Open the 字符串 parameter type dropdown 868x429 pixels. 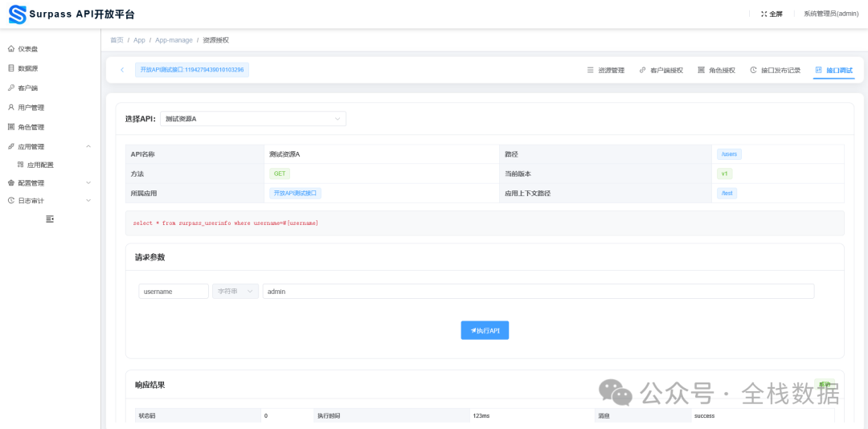click(235, 292)
